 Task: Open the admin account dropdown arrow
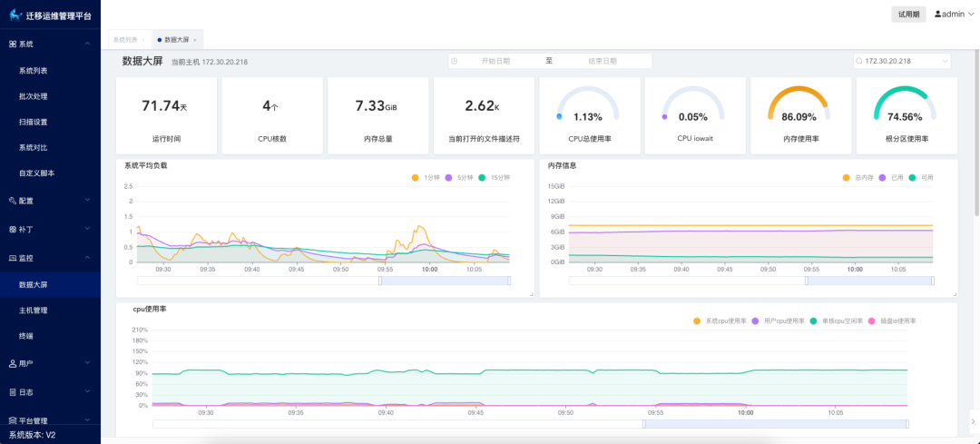[x=971, y=14]
